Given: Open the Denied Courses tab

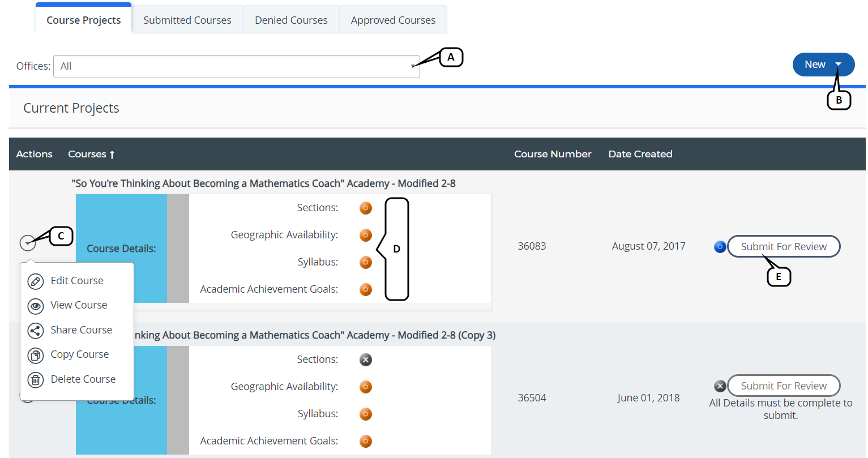Looking at the screenshot, I should [291, 20].
